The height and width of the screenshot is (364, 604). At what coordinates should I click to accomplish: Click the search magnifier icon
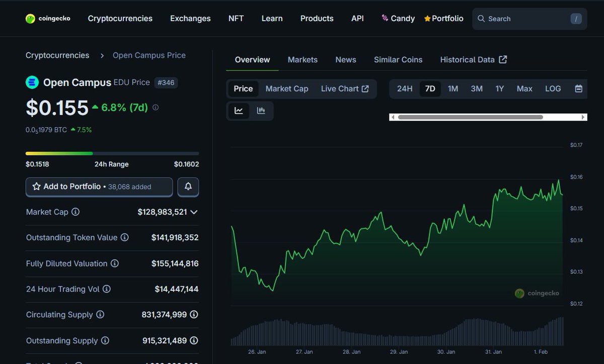point(481,19)
